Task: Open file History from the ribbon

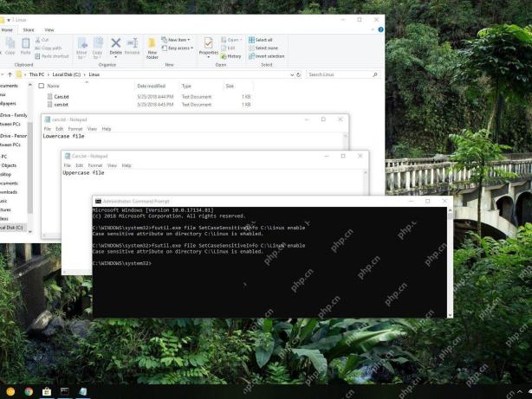Action: point(231,56)
